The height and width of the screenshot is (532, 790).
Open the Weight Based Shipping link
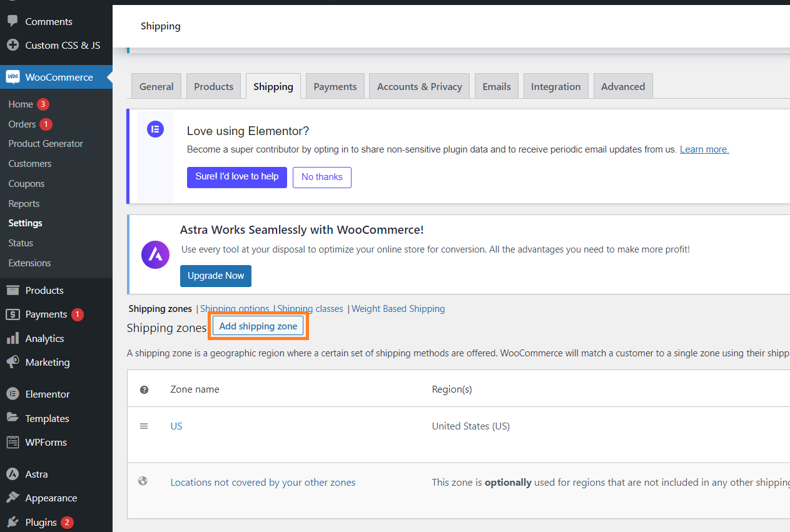[398, 309]
